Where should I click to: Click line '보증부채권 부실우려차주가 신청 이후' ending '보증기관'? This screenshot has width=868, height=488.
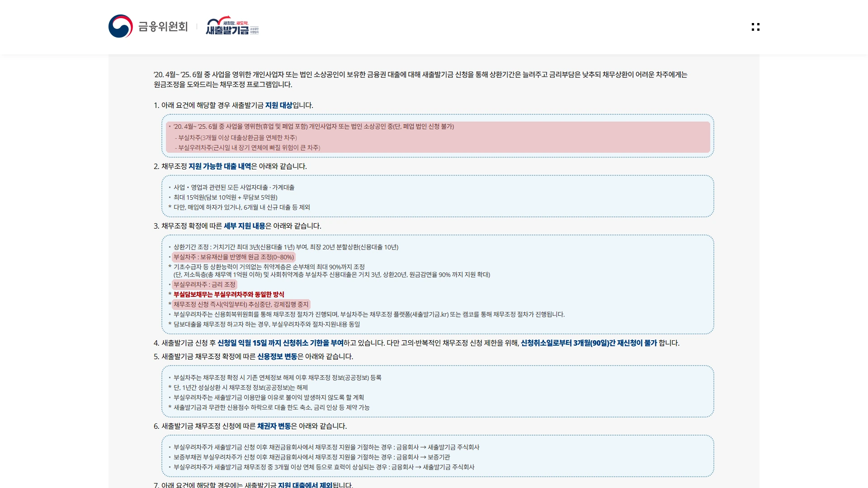pyautogui.click(x=312, y=457)
